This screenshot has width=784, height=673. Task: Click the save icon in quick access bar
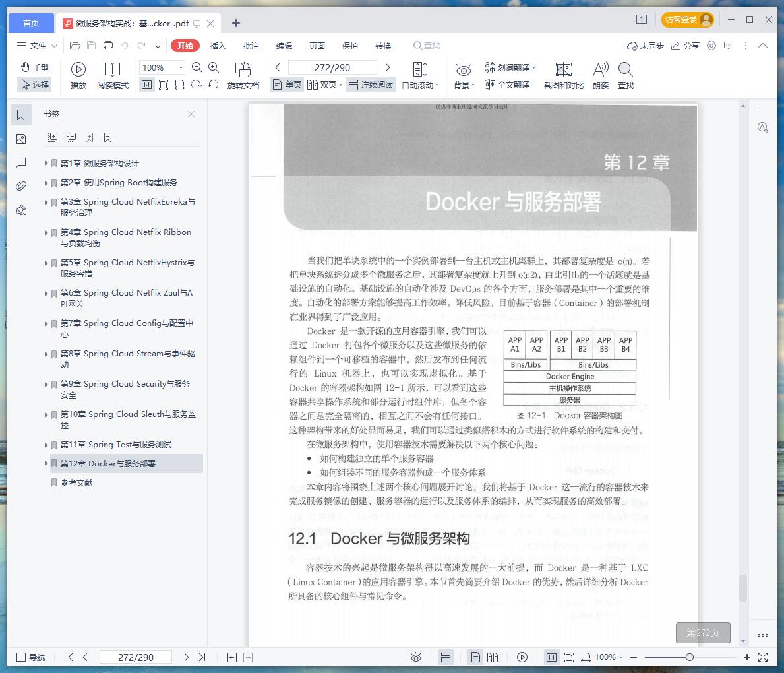click(x=92, y=46)
